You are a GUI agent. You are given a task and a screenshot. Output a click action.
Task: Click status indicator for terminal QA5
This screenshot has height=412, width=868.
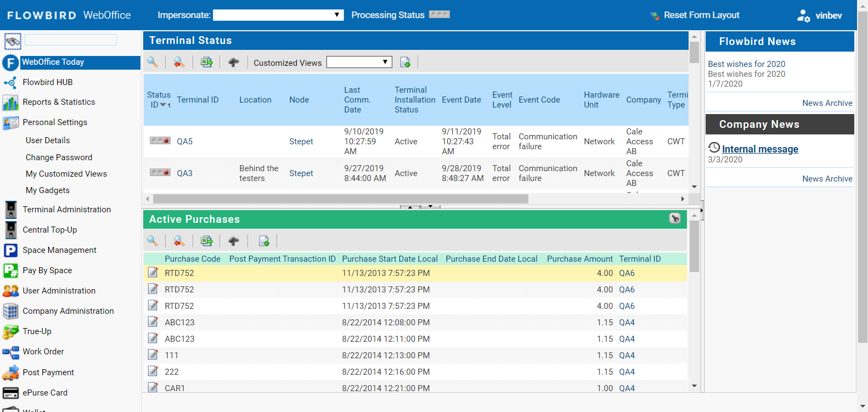[x=160, y=141]
